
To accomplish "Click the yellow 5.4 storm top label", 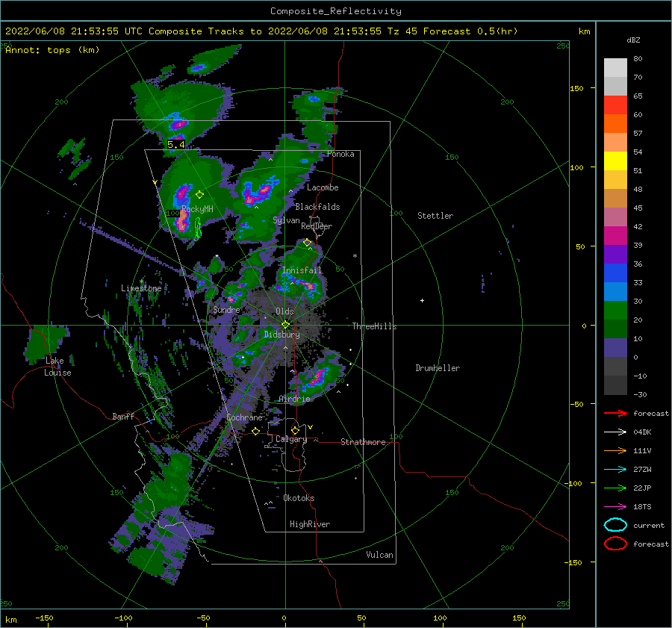I will (x=175, y=144).
